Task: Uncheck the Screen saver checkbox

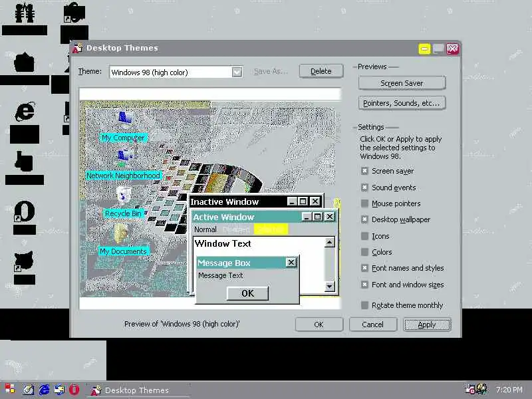Action: [x=364, y=171]
